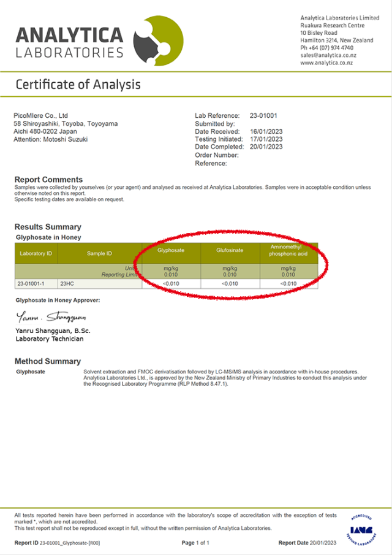Image resolution: width=392 pixels, height=555 pixels.
Task: Open the www.analytica.co.nz website link
Action: coord(326,63)
